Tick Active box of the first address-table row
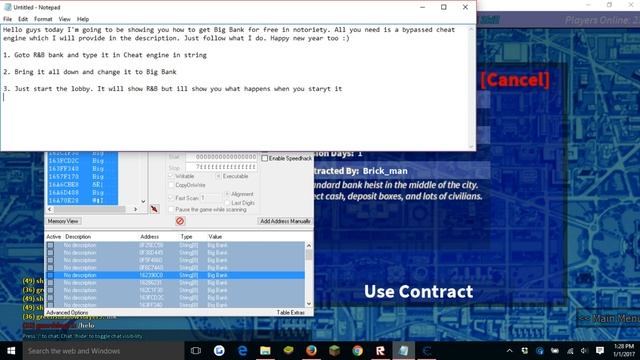This screenshot has height=360, width=640. 50,245
